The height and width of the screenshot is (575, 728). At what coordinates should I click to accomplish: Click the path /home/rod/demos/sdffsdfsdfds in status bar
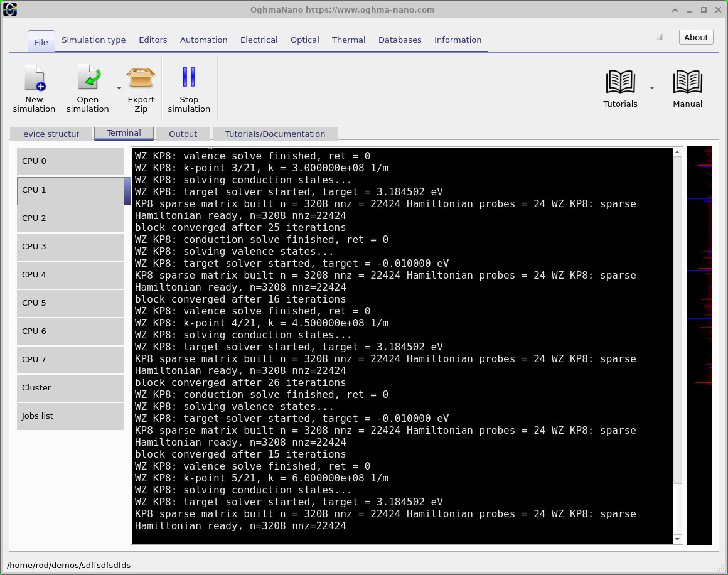tap(68, 565)
